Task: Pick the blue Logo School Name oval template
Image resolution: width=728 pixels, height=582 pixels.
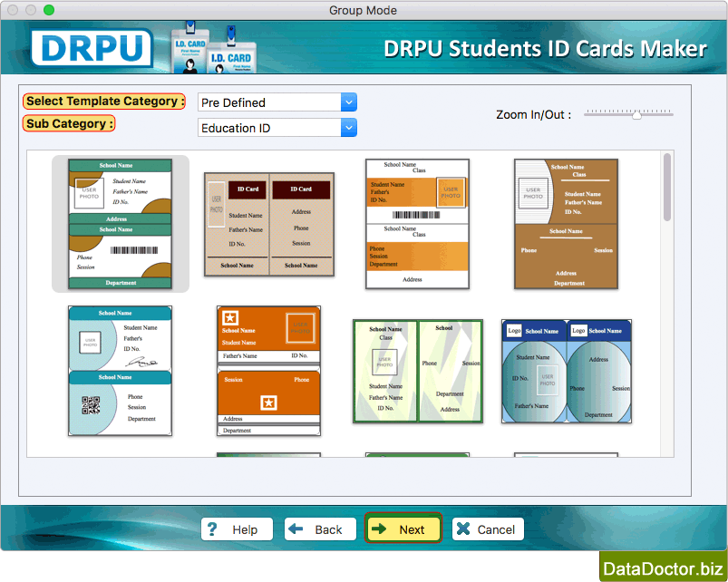Action: click(567, 371)
